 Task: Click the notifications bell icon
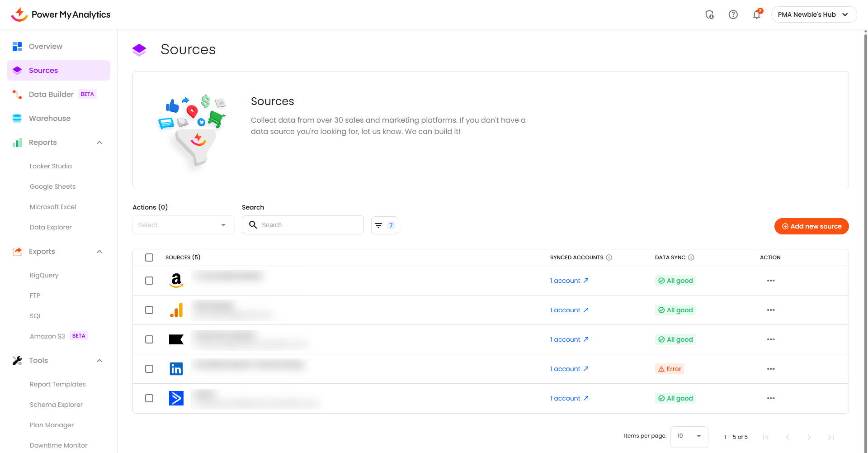click(x=756, y=14)
